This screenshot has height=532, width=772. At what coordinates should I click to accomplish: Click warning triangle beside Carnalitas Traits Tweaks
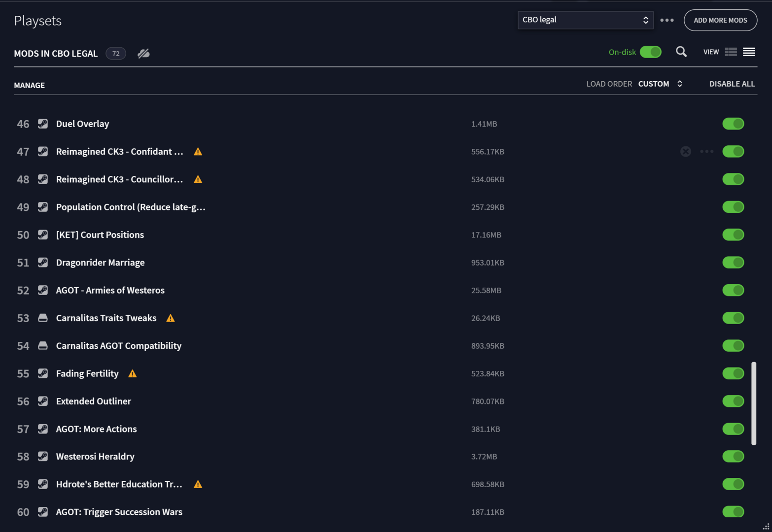(171, 318)
